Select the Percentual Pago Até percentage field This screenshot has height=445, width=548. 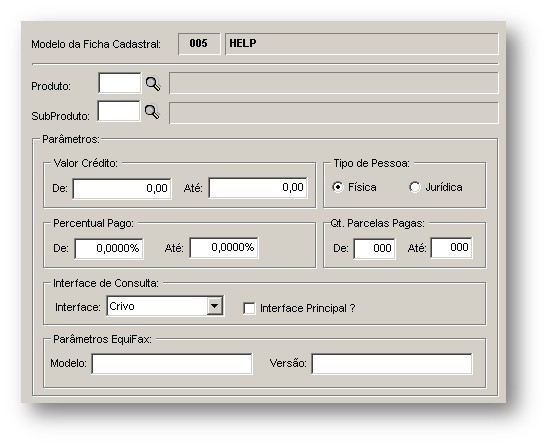coord(224,248)
